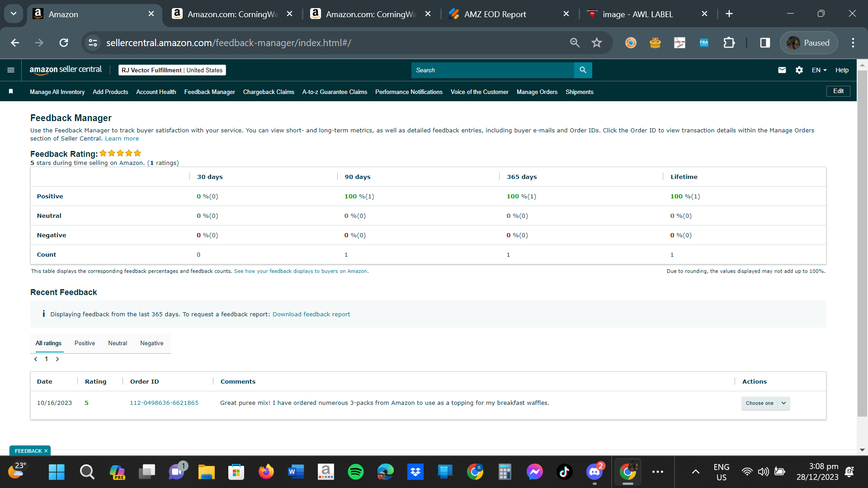Switch to AMZ EOD Report browser tab
The height and width of the screenshot is (488, 868).
pos(509,14)
